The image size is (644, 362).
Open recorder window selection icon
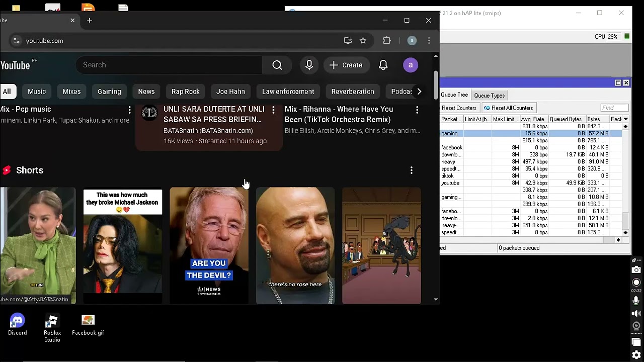point(636,342)
